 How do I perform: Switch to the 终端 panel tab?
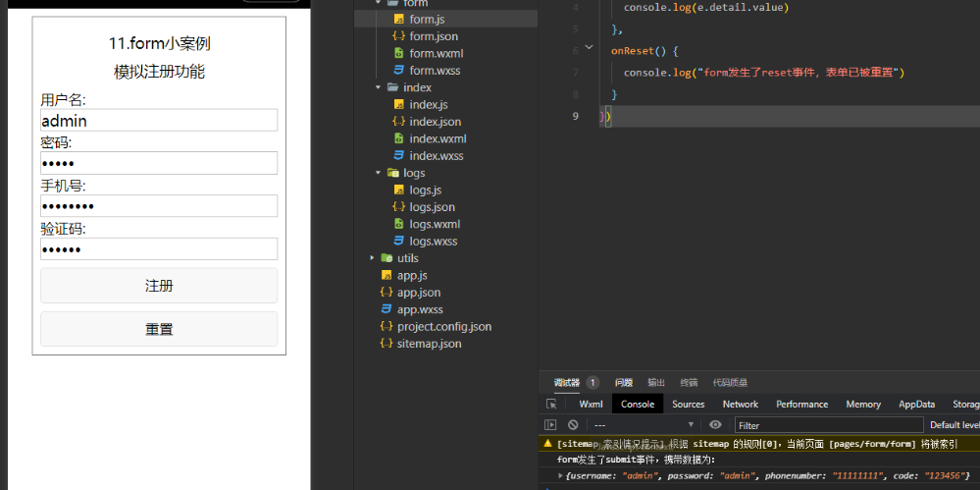(x=689, y=382)
